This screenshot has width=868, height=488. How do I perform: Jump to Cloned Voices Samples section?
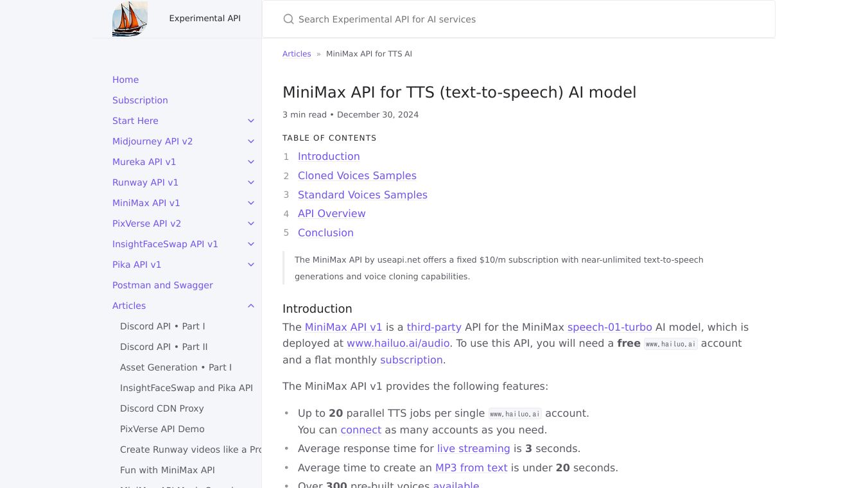(x=357, y=175)
